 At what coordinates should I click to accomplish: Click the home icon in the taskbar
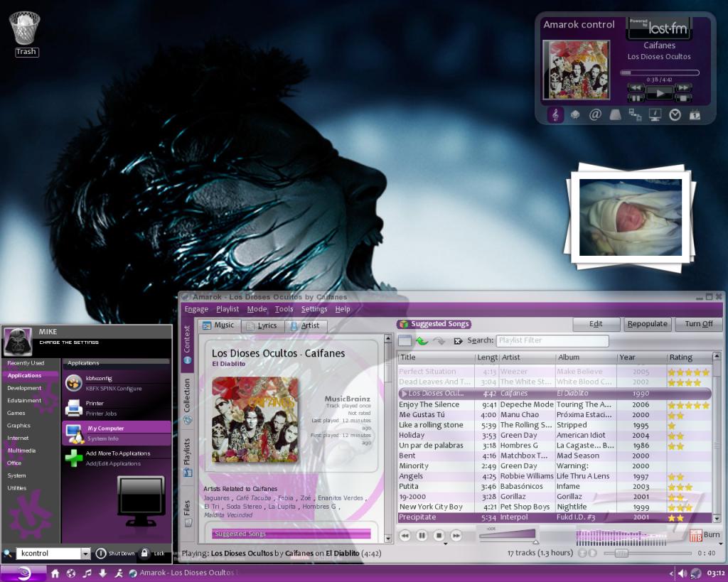pyautogui.click(x=55, y=573)
